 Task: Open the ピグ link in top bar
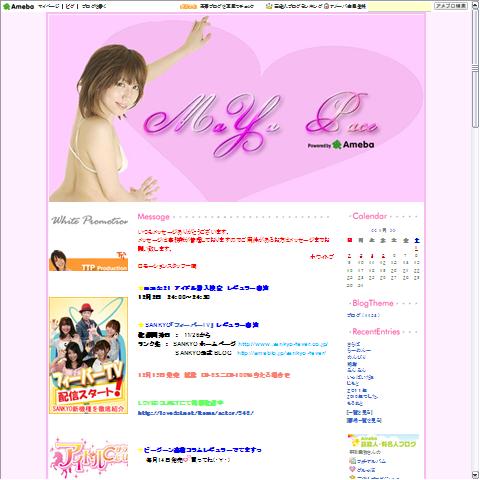pos(70,6)
